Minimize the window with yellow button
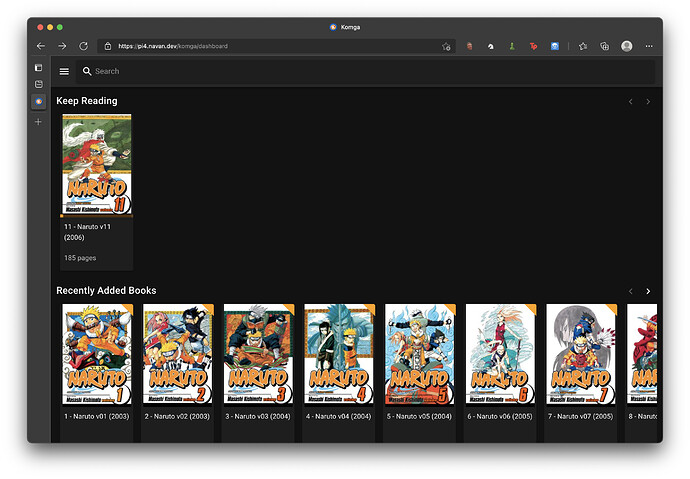This screenshot has height=479, width=690. coord(50,27)
